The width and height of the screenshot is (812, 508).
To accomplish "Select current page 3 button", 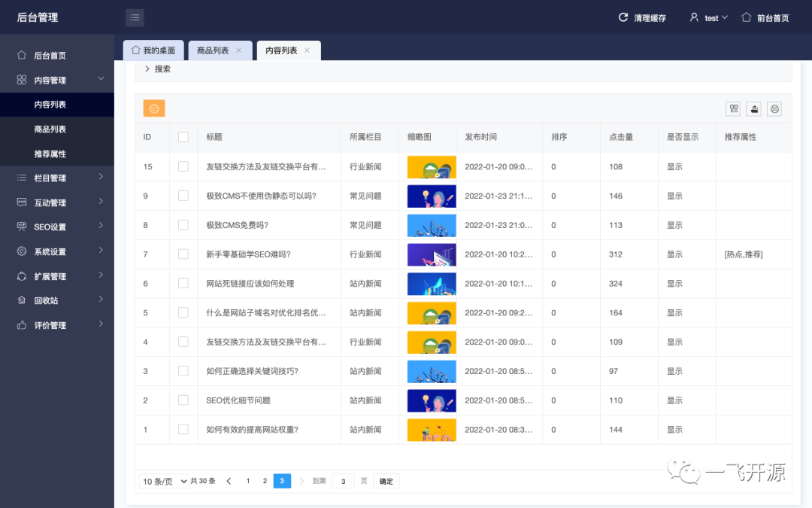I will (282, 481).
